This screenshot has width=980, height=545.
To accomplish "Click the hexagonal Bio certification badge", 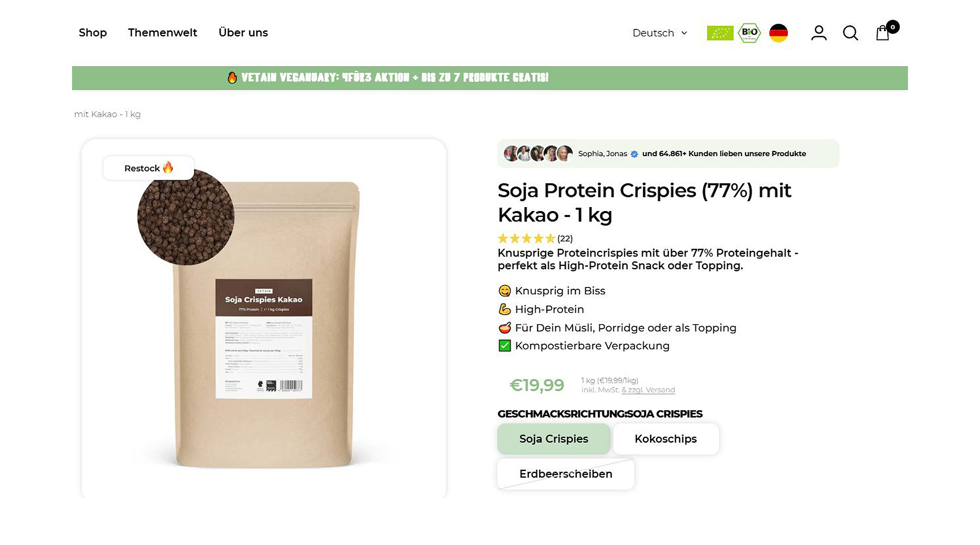I will 749,33.
